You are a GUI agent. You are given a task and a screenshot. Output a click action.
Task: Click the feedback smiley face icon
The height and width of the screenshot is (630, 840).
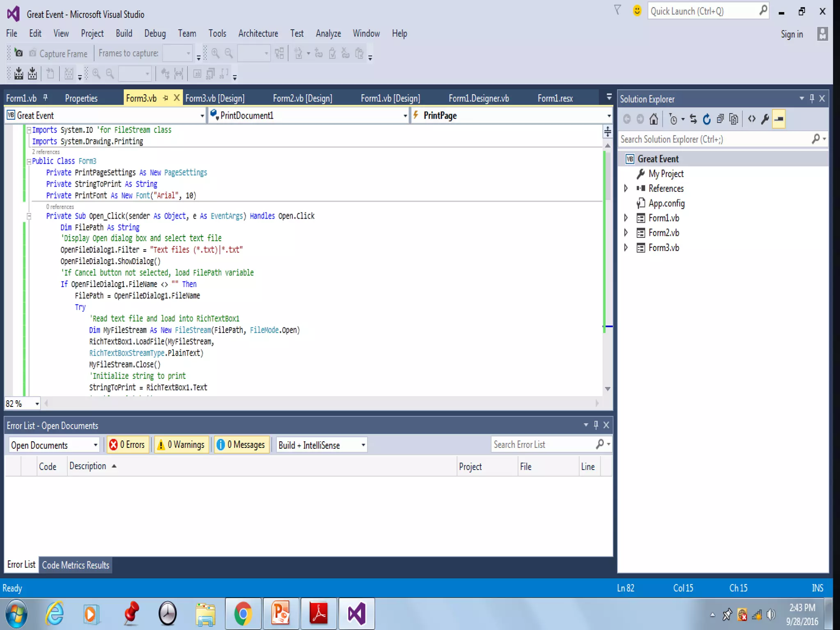click(x=637, y=11)
